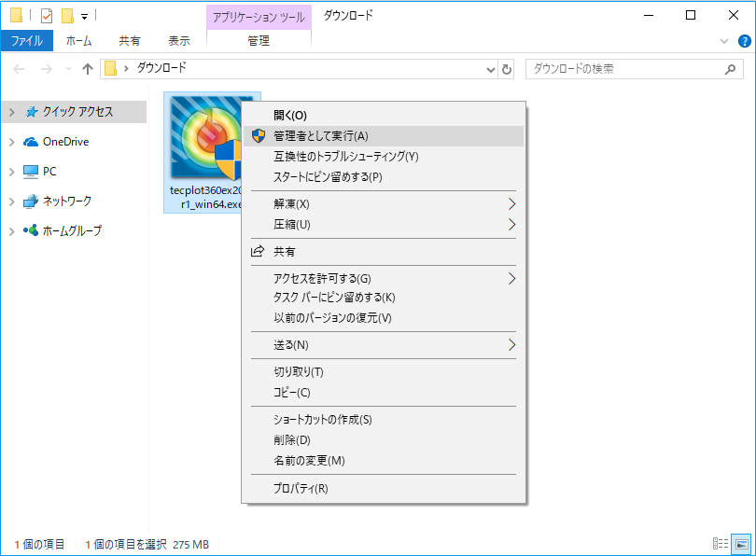Screen dimensions: 756x556
Task: Click the New folder quick access icon
Action: [x=67, y=16]
